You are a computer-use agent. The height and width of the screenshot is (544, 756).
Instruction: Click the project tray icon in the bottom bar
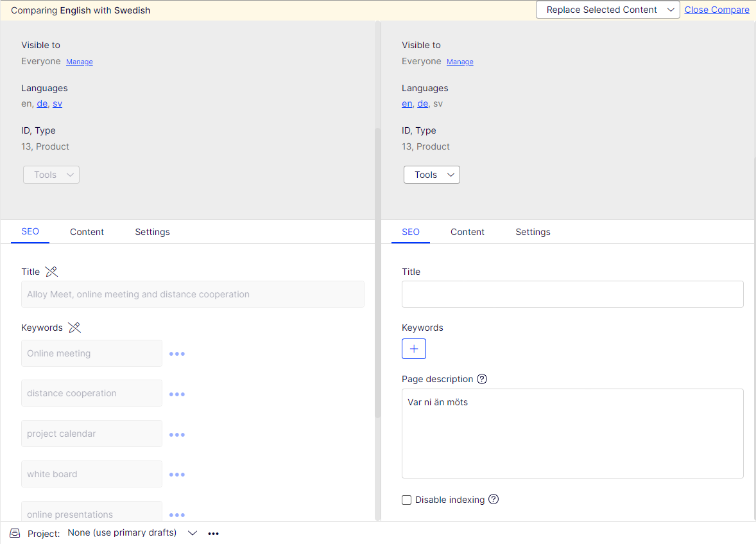(15, 533)
